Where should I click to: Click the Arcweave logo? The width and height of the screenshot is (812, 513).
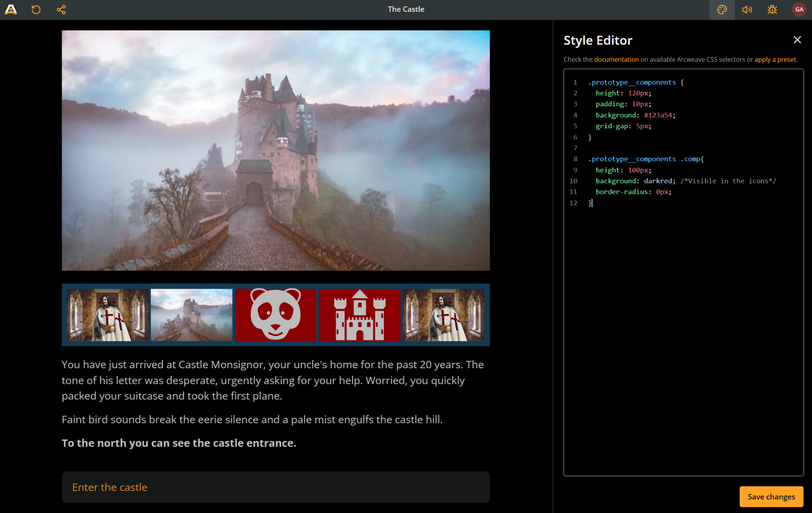pos(11,9)
